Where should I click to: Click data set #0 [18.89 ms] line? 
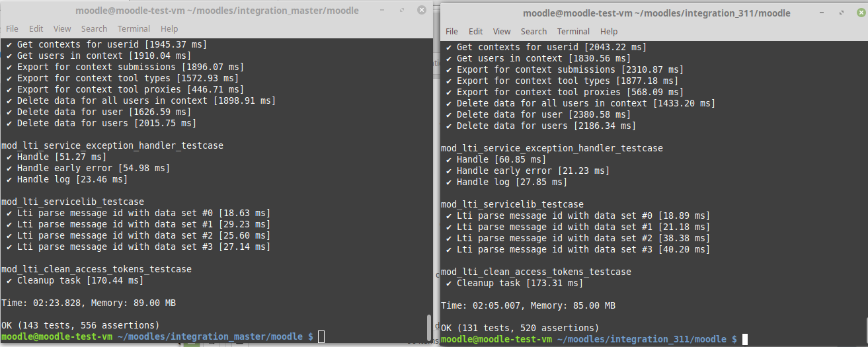coord(578,215)
